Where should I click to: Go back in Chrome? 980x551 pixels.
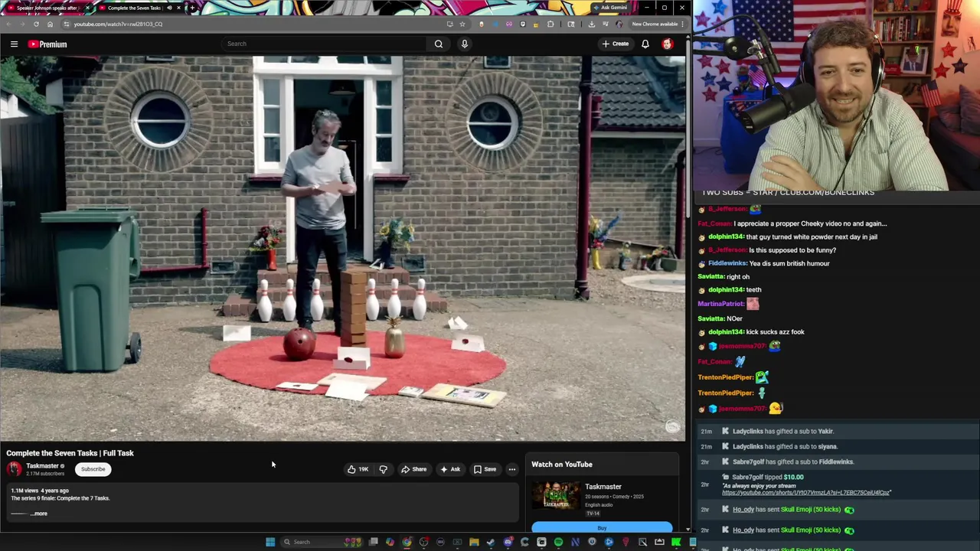(8, 24)
